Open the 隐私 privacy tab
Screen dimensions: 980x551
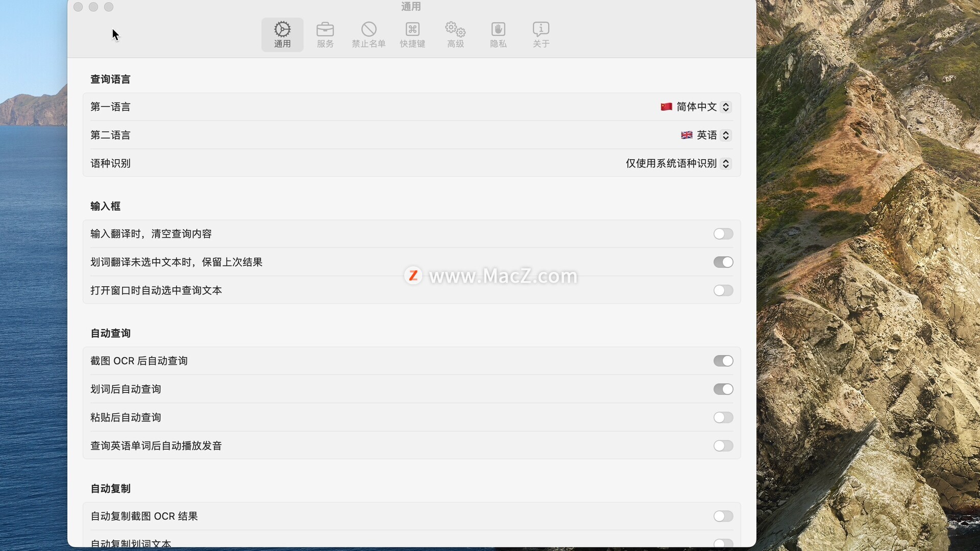pos(498,35)
